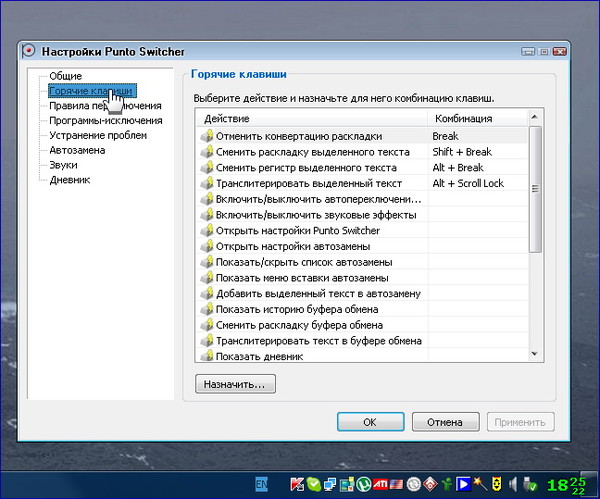This screenshot has height=499, width=600.
Task: Click the list scrollbar down arrow
Action: point(535,354)
